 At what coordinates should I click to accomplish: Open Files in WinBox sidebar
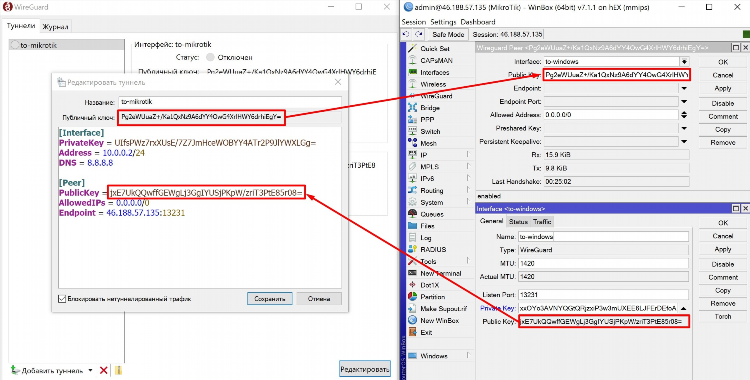point(427,226)
